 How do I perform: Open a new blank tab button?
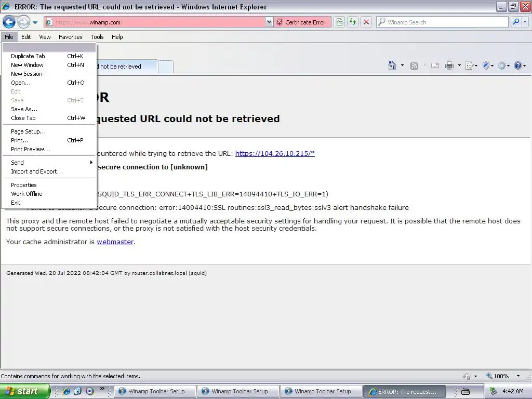[x=166, y=66]
